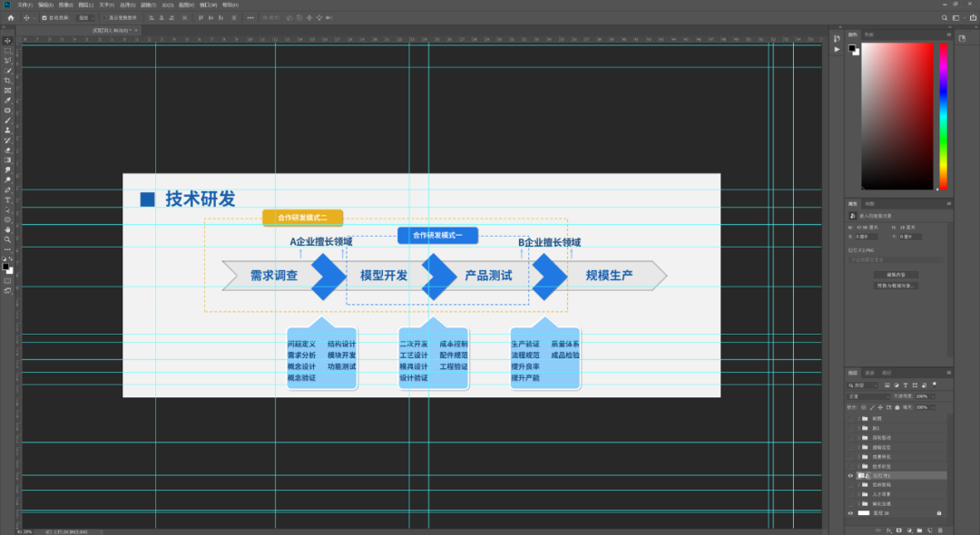
Task: Add a layer style via fx icon
Action: point(888,530)
